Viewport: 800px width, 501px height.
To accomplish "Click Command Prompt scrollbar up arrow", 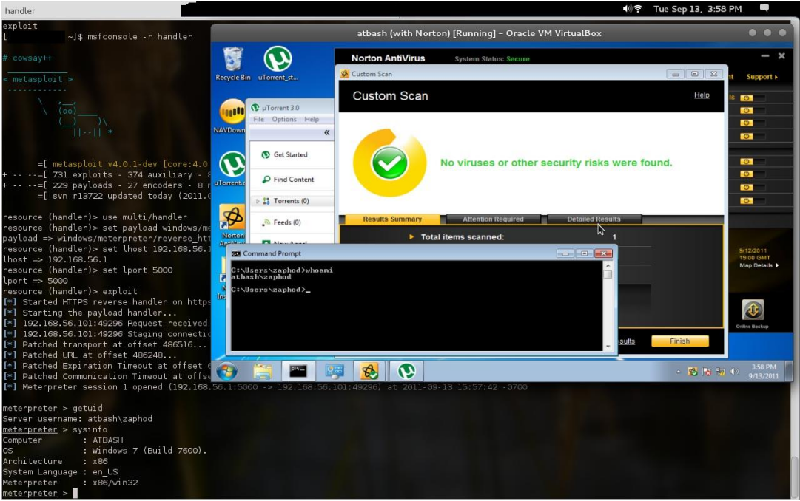I will [x=608, y=266].
